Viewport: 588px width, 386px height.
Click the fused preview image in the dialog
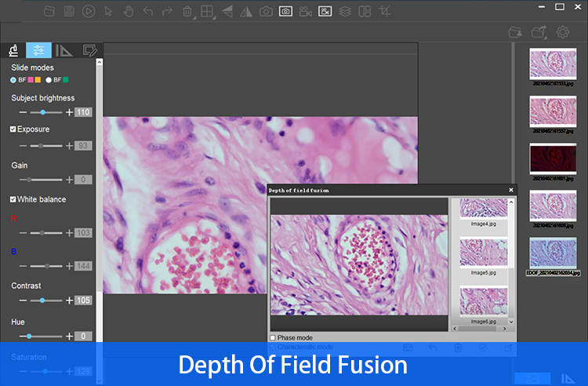(359, 265)
